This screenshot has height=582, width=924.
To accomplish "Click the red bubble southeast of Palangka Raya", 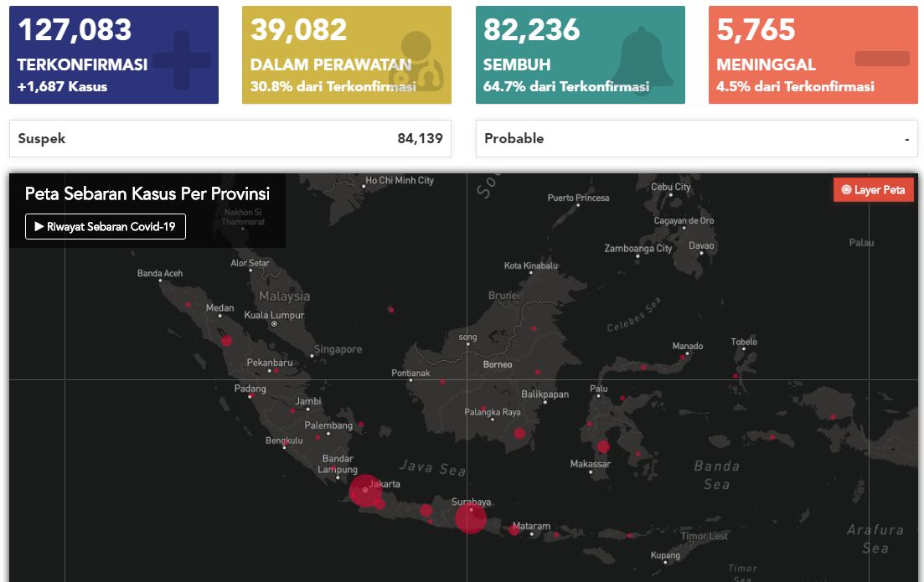I will 519,433.
